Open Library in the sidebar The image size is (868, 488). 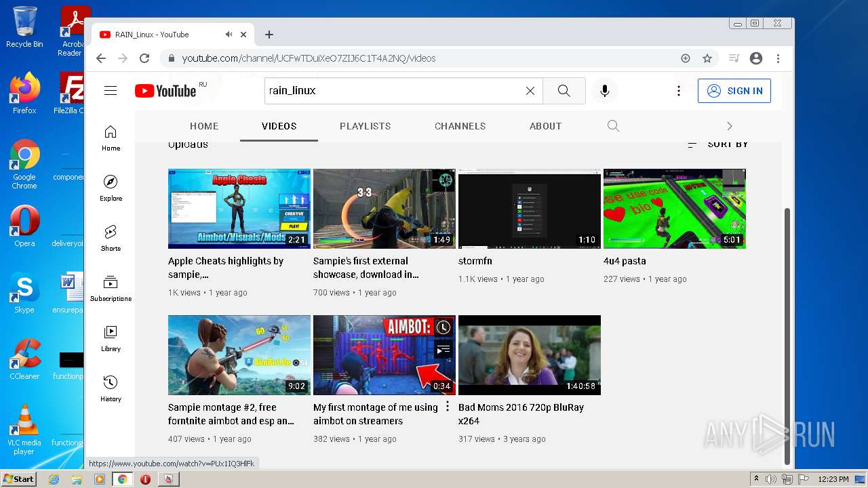pyautogui.click(x=111, y=338)
